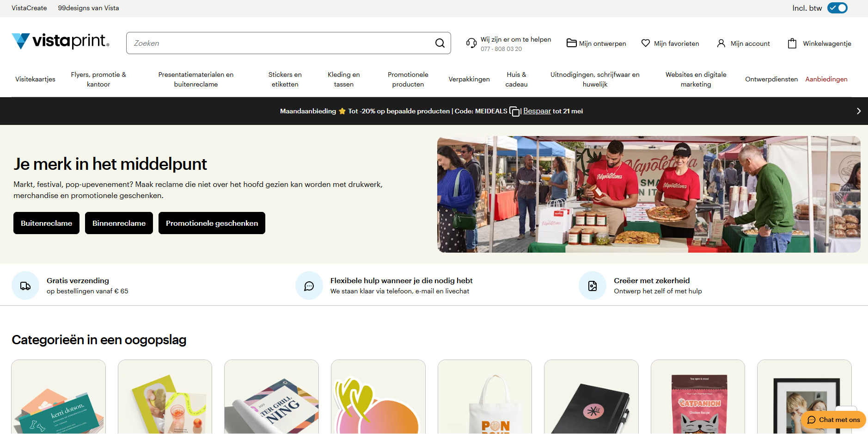Open the tote bag category card
Viewport: 868px width, 434px height.
pos(485,397)
